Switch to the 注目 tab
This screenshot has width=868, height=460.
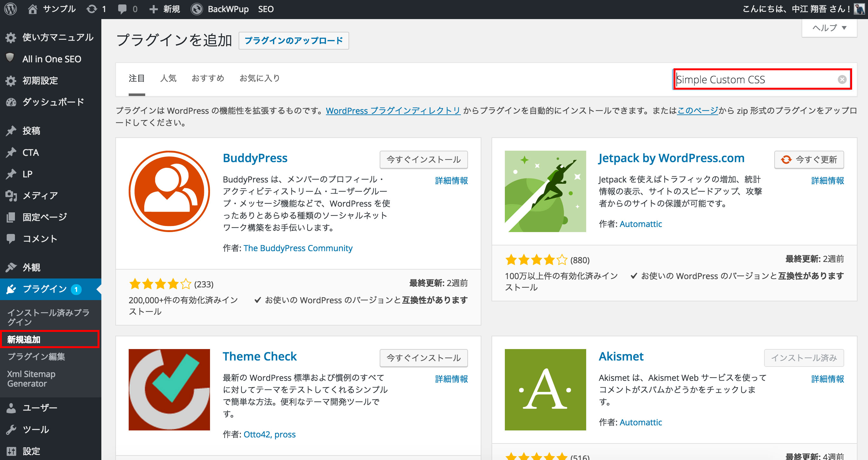tap(137, 78)
